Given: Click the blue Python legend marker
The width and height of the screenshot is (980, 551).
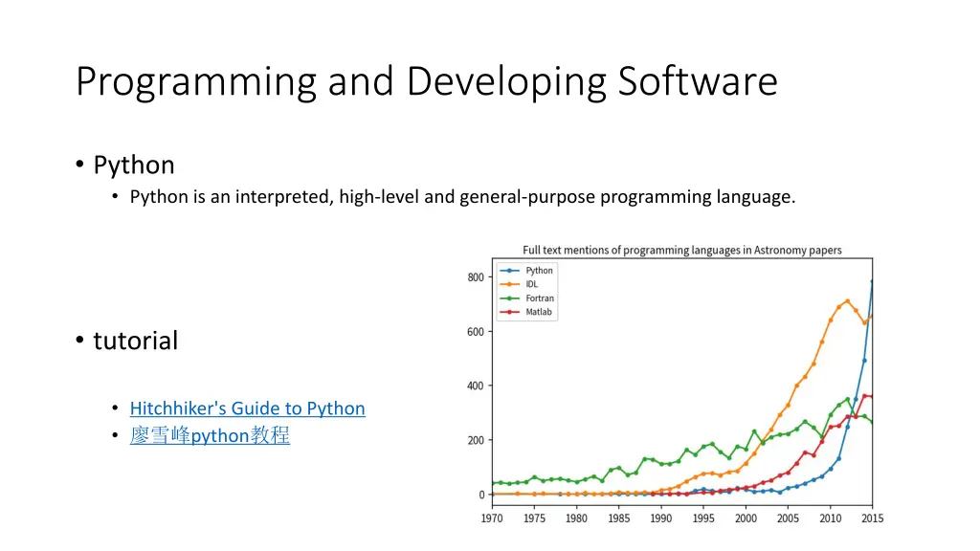Looking at the screenshot, I should (x=511, y=271).
